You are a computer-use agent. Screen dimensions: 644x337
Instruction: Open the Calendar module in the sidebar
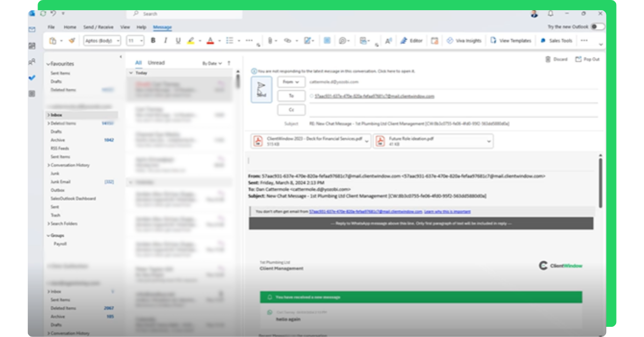point(32,46)
